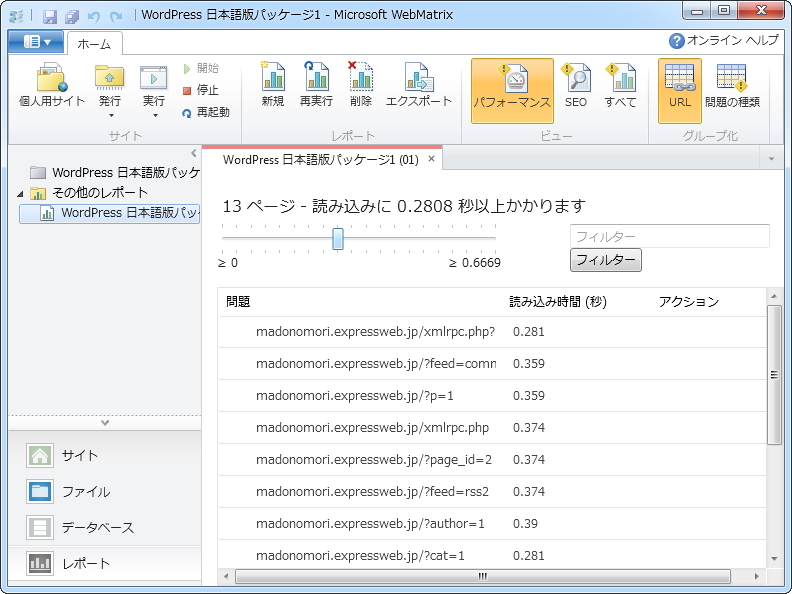Select the WordPress report under その他のレポート
Screen dimensions: 792x594
coord(110,213)
